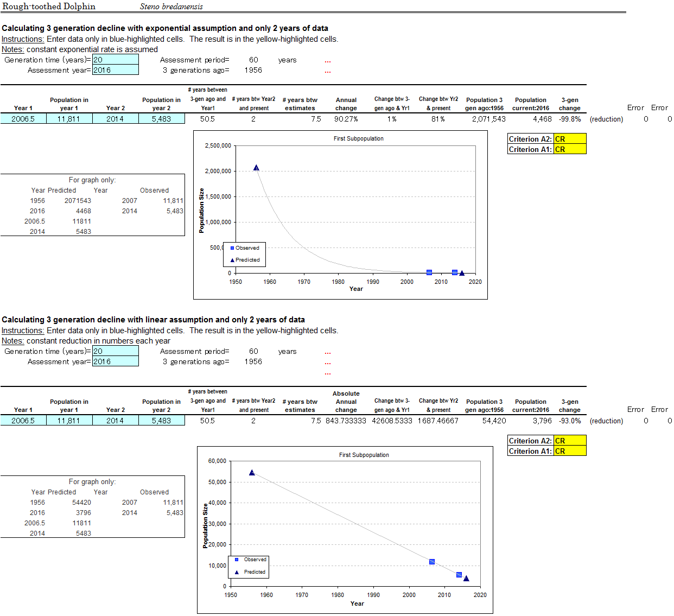Click the underlined Instructions label in linear section
Screen dimensions: 674x616
[x=22, y=331]
